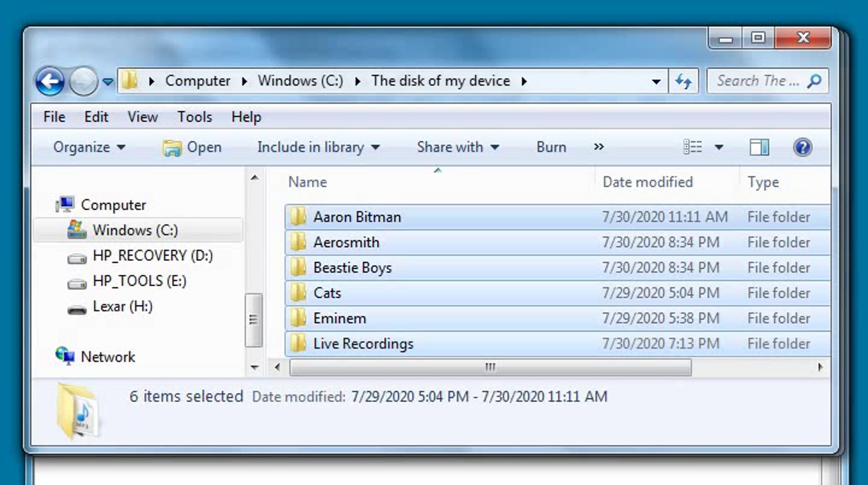The image size is (868, 485).
Task: Click the file list horizontal scrollbar thumb
Action: click(490, 367)
